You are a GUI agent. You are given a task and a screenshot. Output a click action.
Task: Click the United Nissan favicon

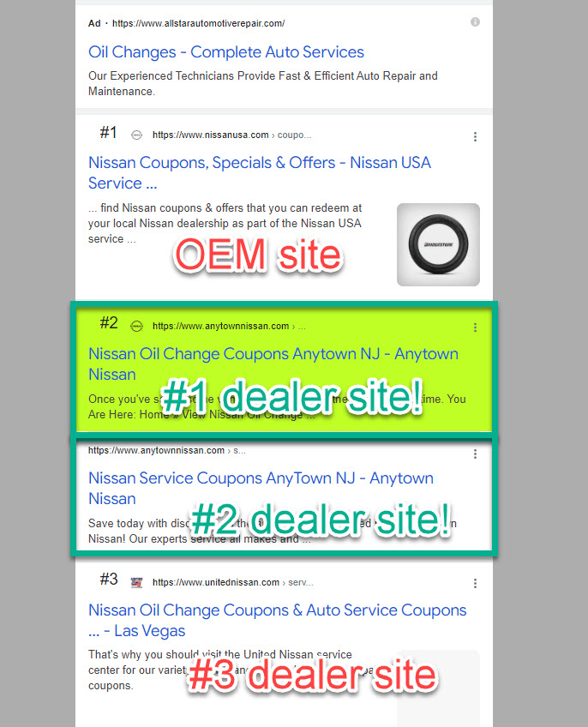click(136, 582)
